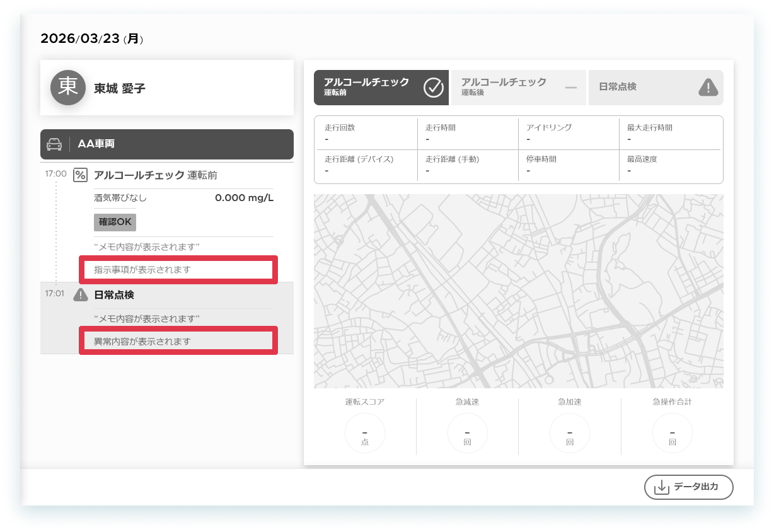Screen dimensions: 774x532
Task: Click the percent icon next to アルコールチェック 運転前
Action: (80, 175)
